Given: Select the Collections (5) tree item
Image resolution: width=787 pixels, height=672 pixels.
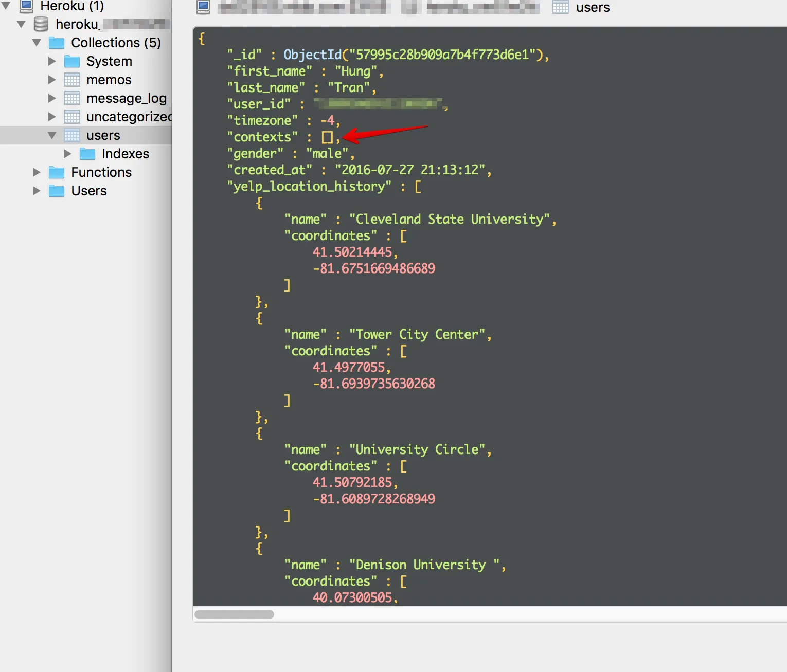Looking at the screenshot, I should pos(116,43).
